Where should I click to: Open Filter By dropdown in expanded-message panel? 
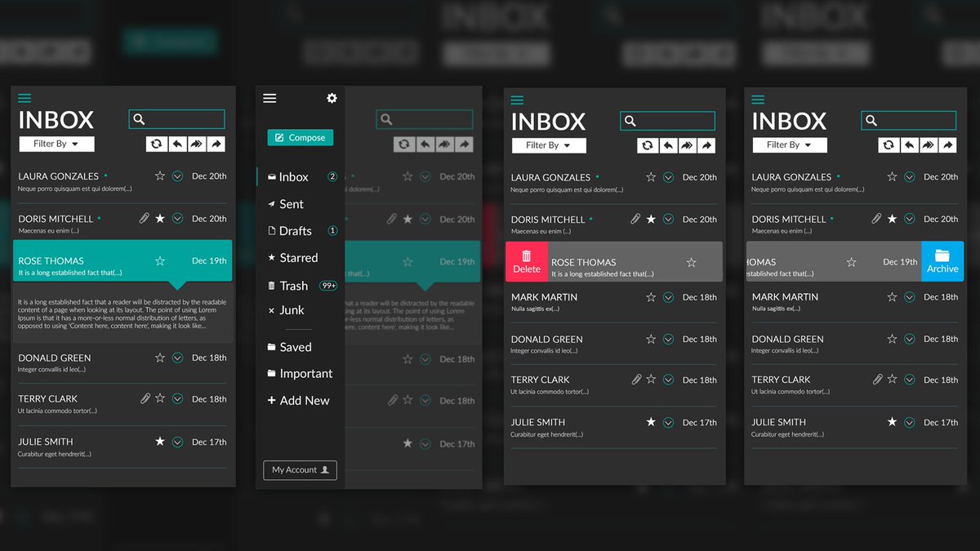point(56,144)
